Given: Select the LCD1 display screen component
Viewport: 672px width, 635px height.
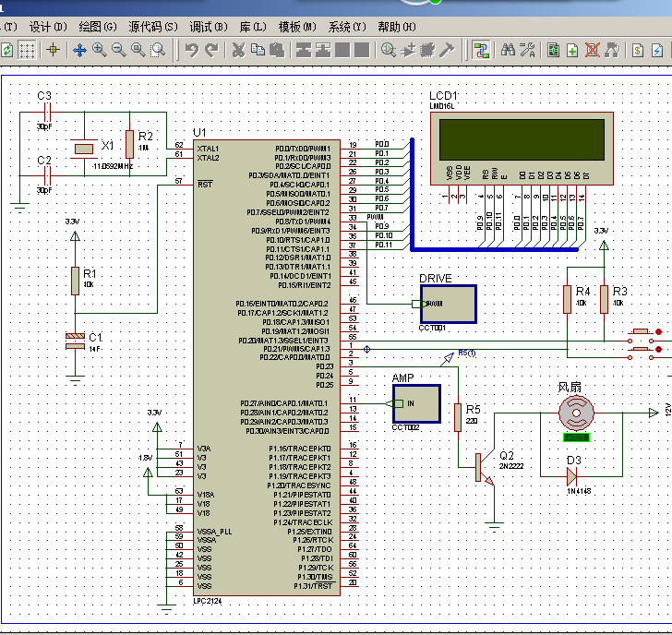Looking at the screenshot, I should click(x=522, y=149).
